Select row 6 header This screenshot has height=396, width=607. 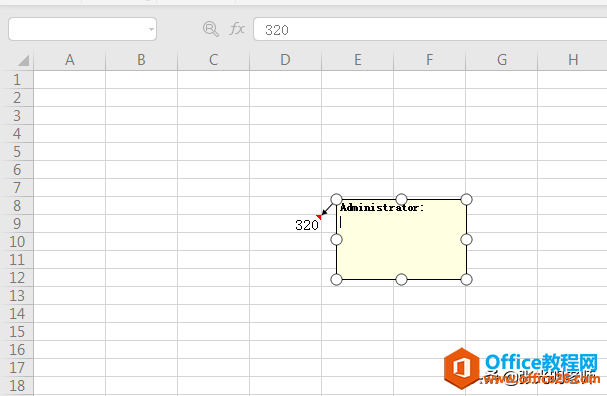(x=17, y=170)
